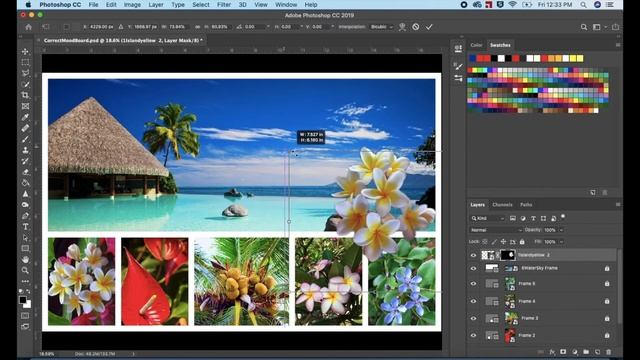Viewport: 640px width, 360px height.
Task: Select the Zoom tool
Action: pyautogui.click(x=25, y=270)
